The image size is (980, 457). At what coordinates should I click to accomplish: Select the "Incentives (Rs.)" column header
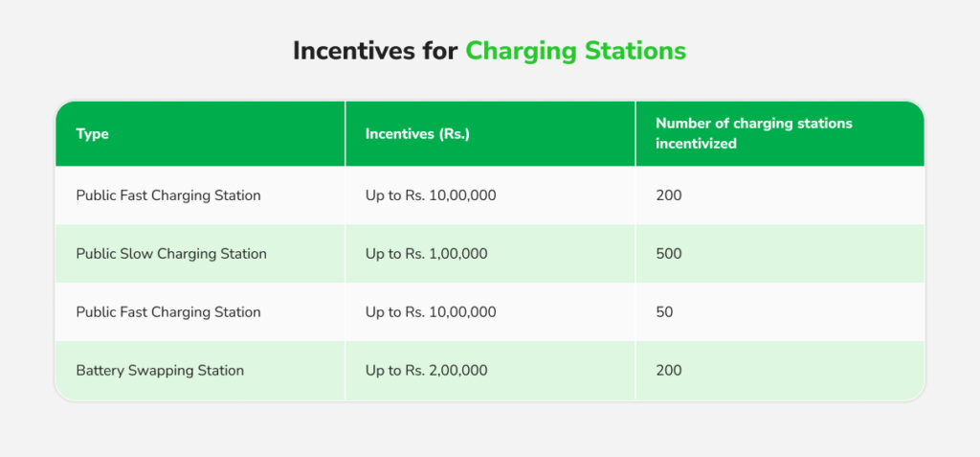pos(417,134)
